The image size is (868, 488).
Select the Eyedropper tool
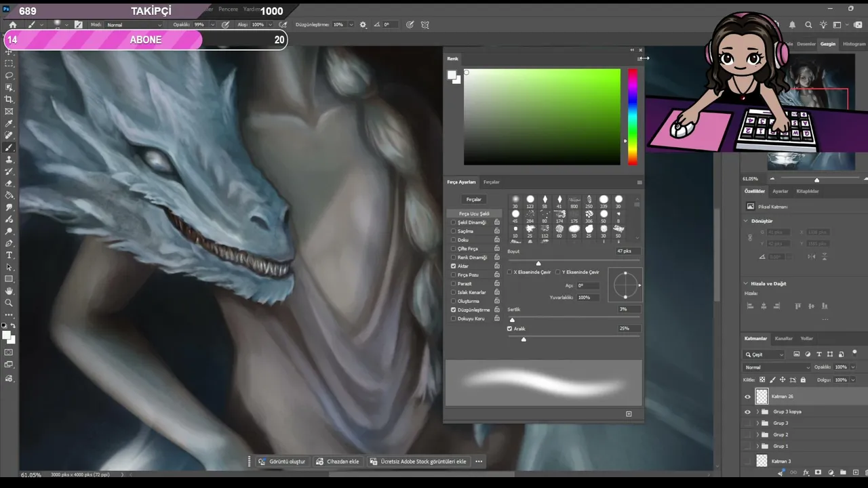9,124
